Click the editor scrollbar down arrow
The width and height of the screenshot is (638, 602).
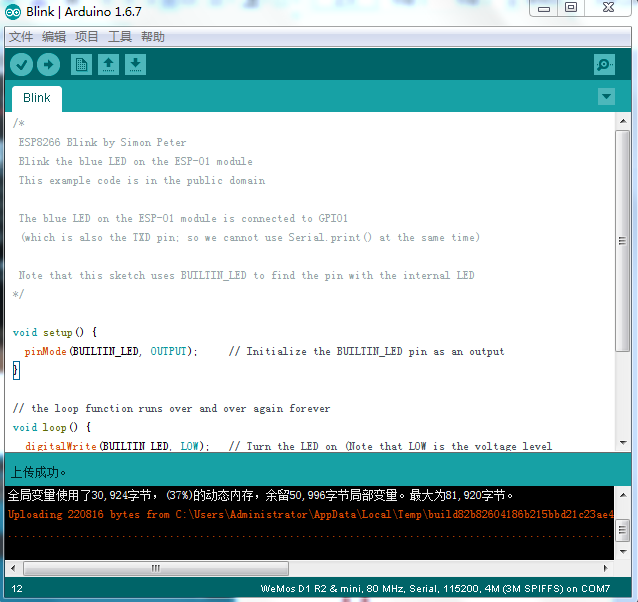[623, 443]
